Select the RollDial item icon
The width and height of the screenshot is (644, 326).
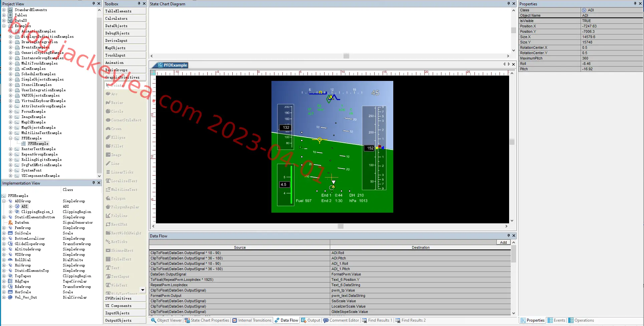click(x=10, y=260)
